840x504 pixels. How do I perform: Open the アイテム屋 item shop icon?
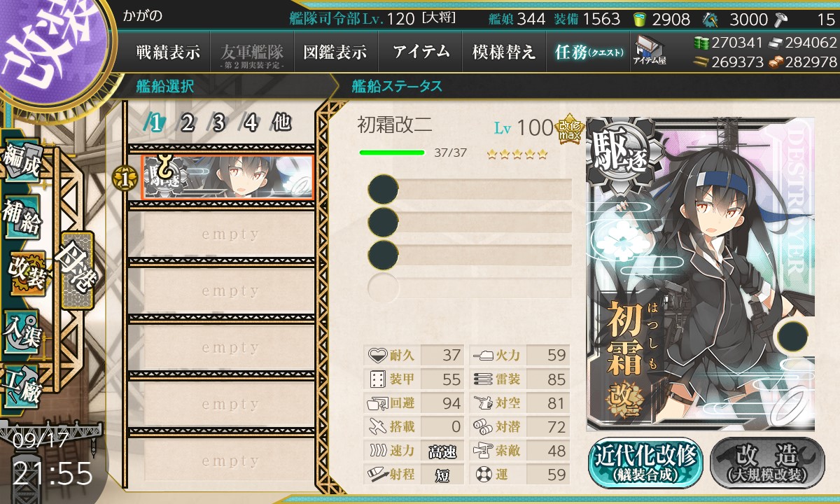650,50
